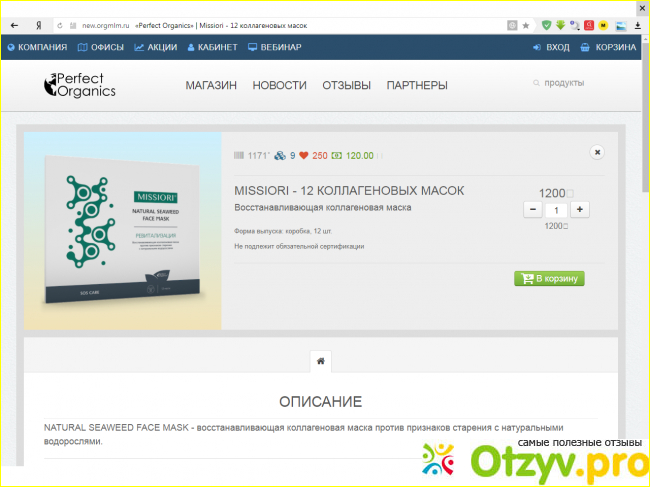Click the red heart likes icon

tap(305, 156)
